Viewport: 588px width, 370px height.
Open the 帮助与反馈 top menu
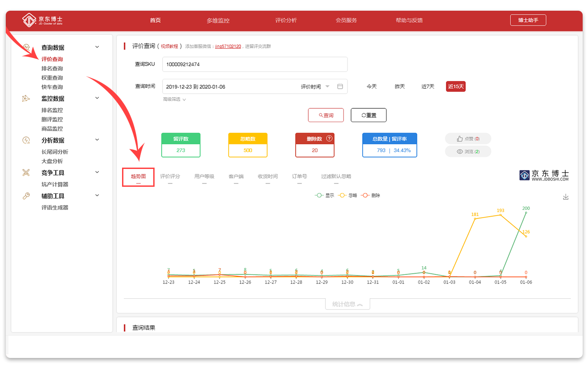pos(409,21)
